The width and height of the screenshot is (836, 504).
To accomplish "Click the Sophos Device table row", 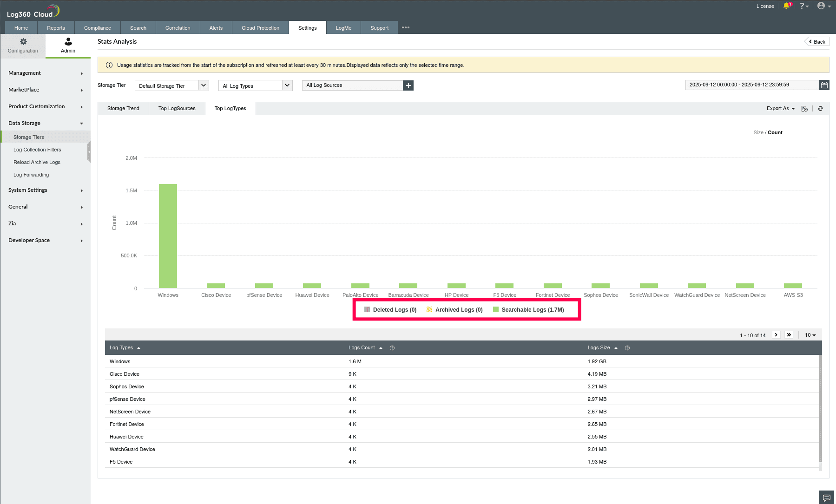I will click(x=462, y=386).
